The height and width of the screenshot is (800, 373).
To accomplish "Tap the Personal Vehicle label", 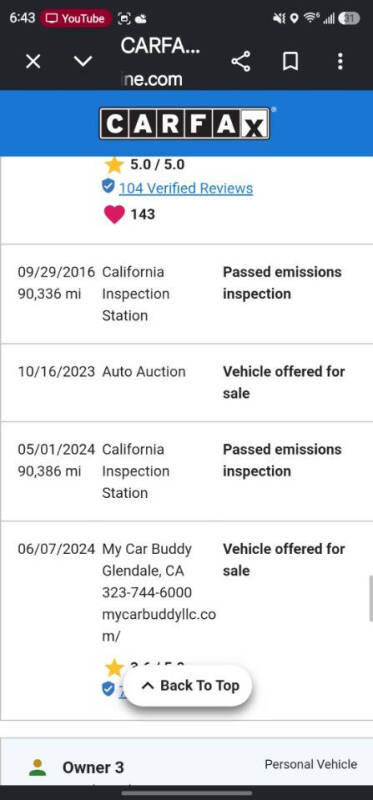I will 311,764.
